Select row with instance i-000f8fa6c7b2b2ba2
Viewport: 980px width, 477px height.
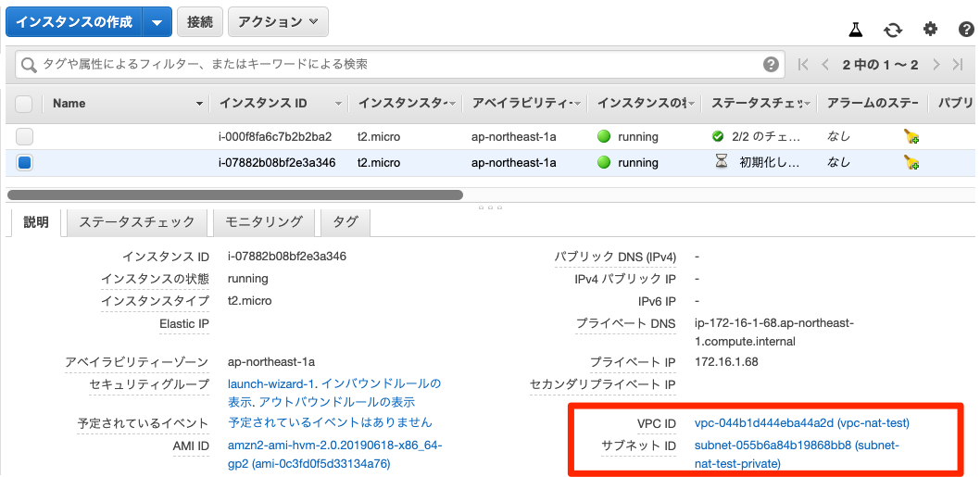490,136
